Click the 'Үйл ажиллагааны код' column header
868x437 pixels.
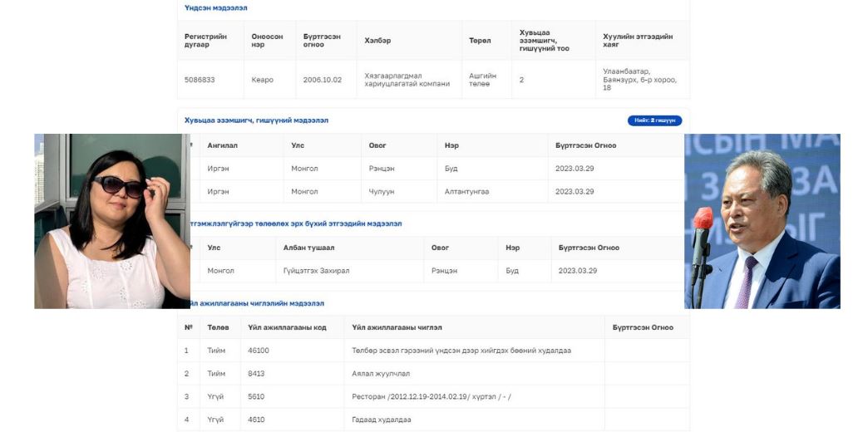click(288, 327)
